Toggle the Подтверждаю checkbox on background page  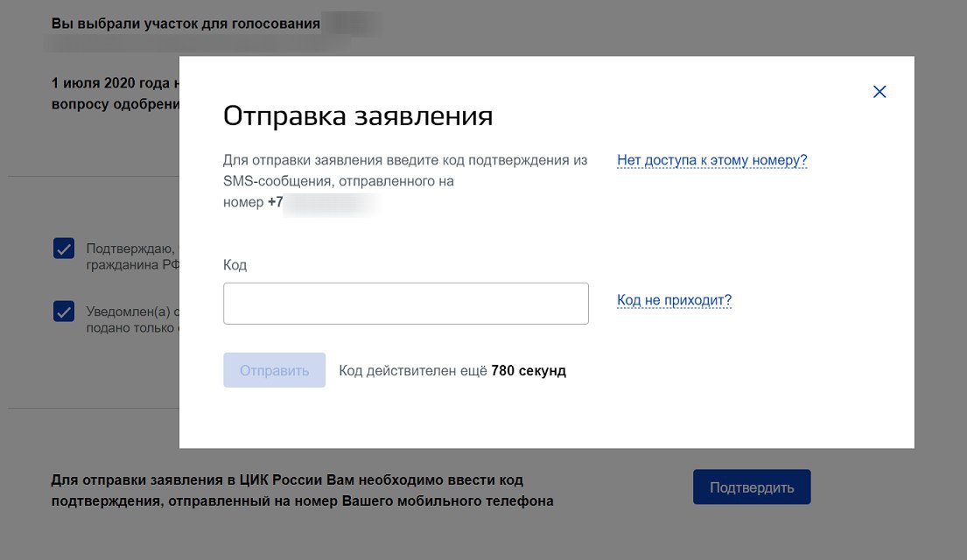(x=64, y=248)
